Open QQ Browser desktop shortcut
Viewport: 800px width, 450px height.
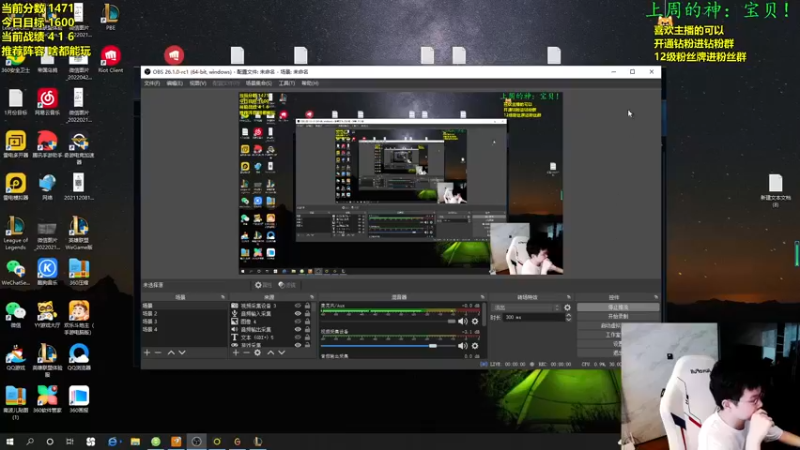coord(79,357)
